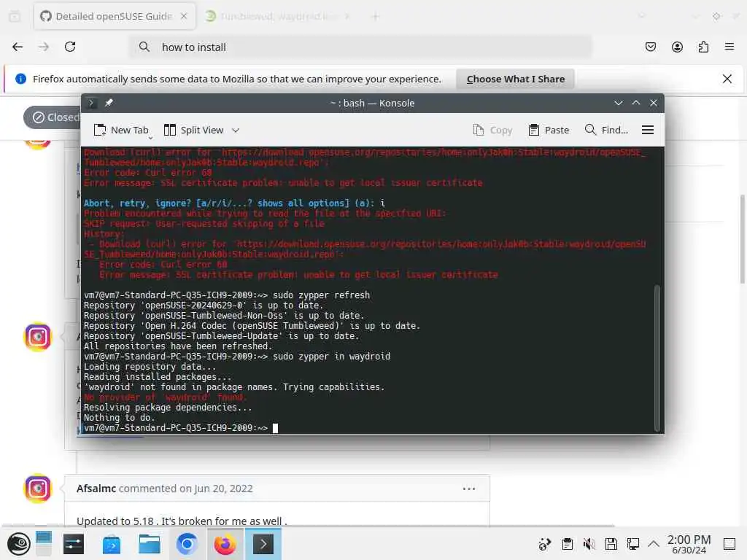Screen dimensions: 747x560
Task: Open Discover software store from taskbar
Action: pos(112,544)
